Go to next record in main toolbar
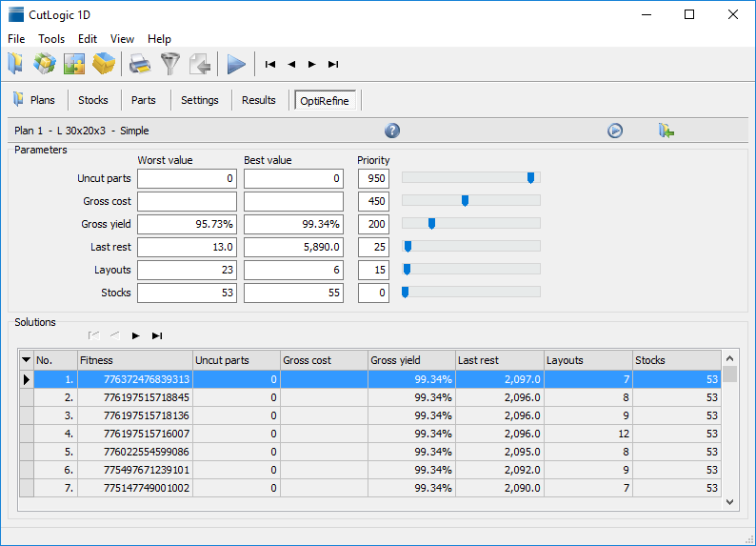The width and height of the screenshot is (756, 546). [312, 64]
